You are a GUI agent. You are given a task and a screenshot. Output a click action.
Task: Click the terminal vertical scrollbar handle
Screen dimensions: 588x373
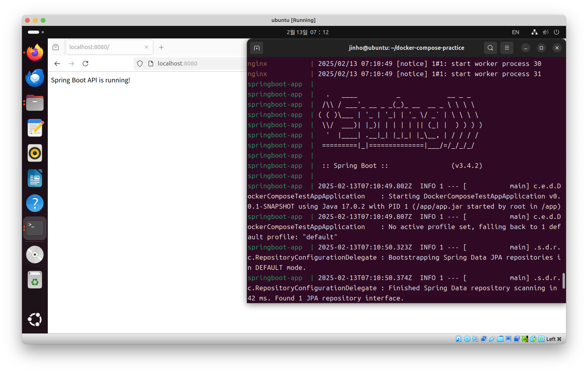tap(564, 281)
